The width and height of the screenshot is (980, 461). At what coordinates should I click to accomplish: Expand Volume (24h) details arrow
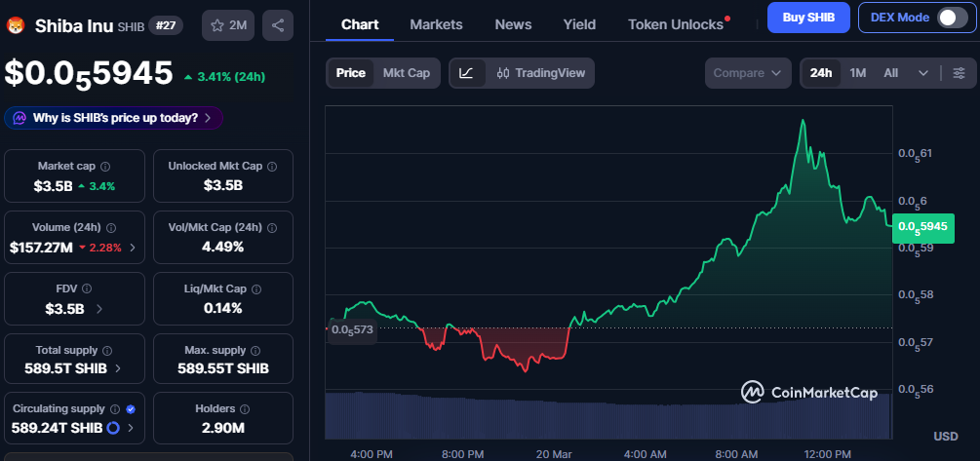click(x=132, y=248)
